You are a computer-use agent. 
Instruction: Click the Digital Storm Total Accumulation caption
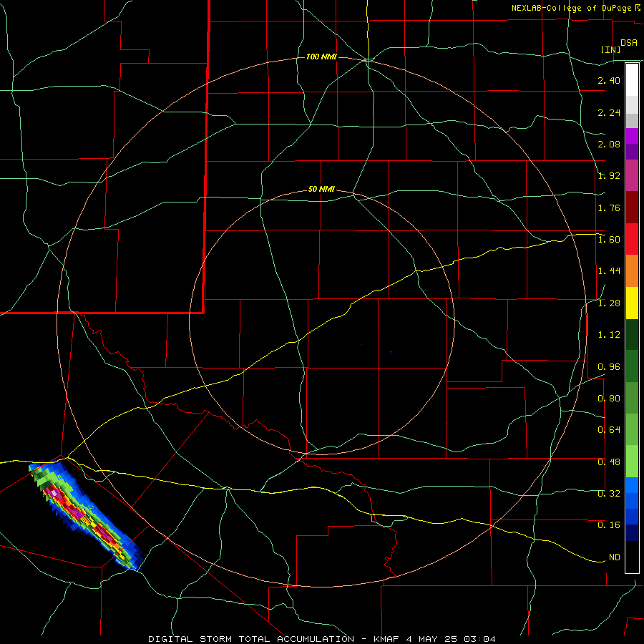pyautogui.click(x=321, y=639)
